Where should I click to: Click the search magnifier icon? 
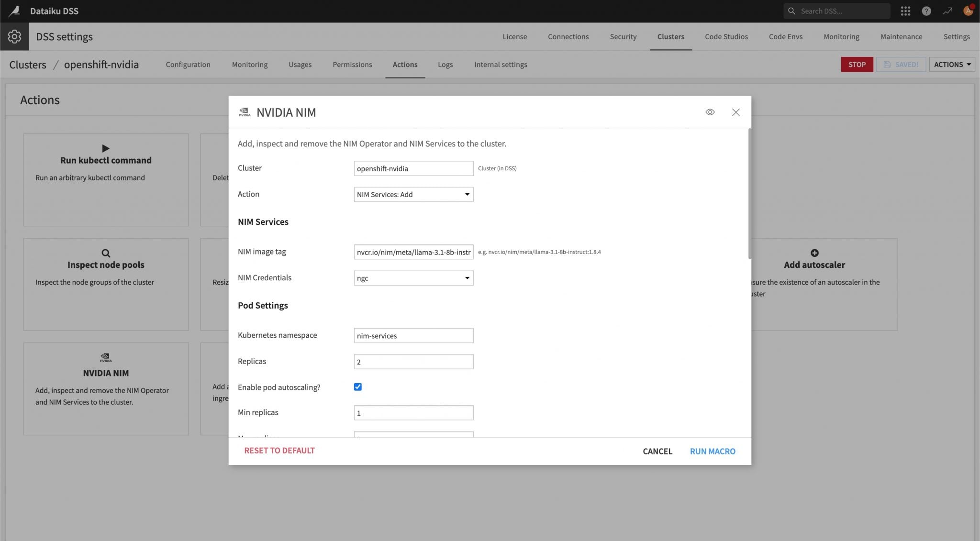pos(791,11)
